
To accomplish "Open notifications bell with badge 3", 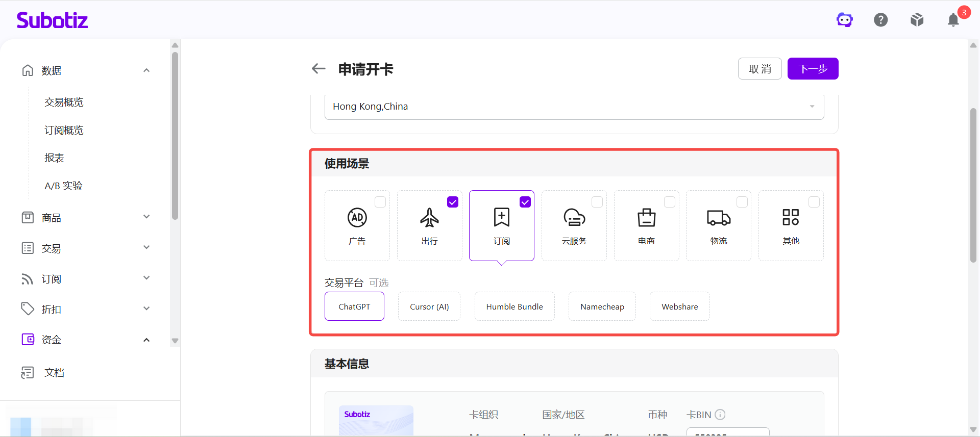I will point(953,20).
